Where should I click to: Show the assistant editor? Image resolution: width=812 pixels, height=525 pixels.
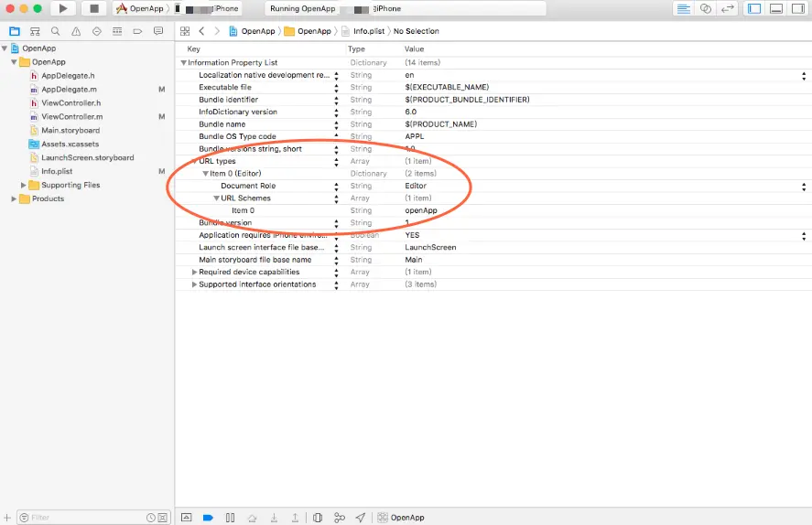pyautogui.click(x=705, y=9)
